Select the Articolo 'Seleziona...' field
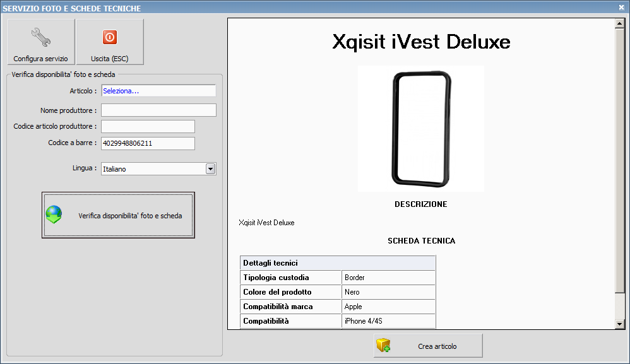Viewport: 630px width, 364px height. tap(158, 91)
